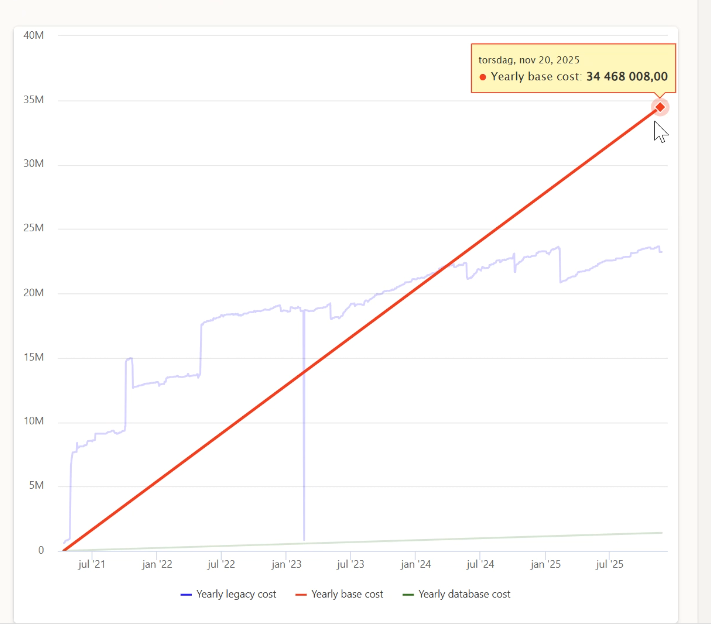Click the jul '21 x-axis label
Viewport: 711px width, 624px height.
pyautogui.click(x=91, y=565)
